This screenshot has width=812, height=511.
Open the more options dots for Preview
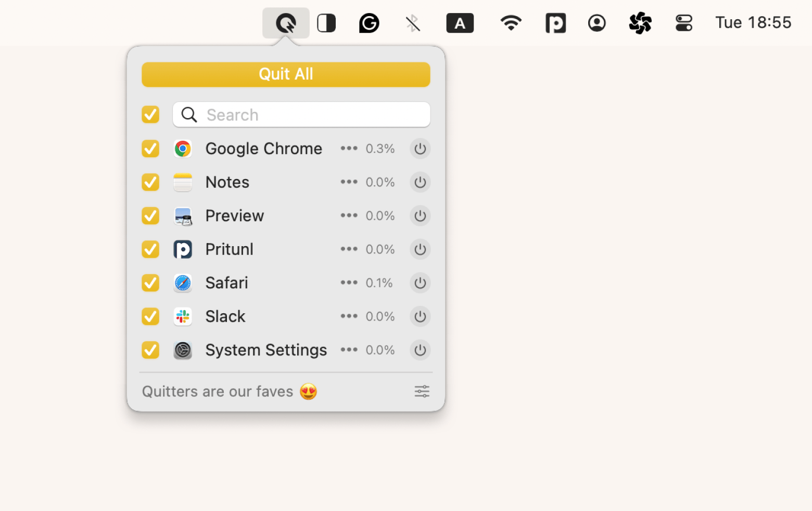tap(349, 215)
